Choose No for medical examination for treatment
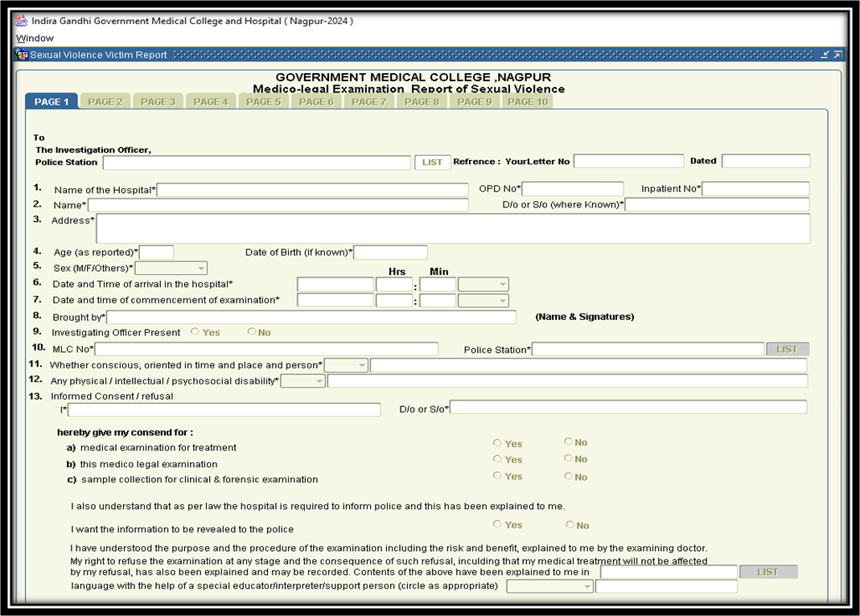This screenshot has width=860, height=616. pyautogui.click(x=569, y=441)
